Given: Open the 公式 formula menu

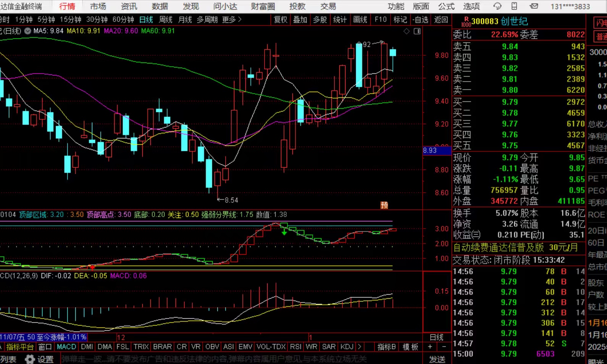Looking at the screenshot, I should pos(446,6).
